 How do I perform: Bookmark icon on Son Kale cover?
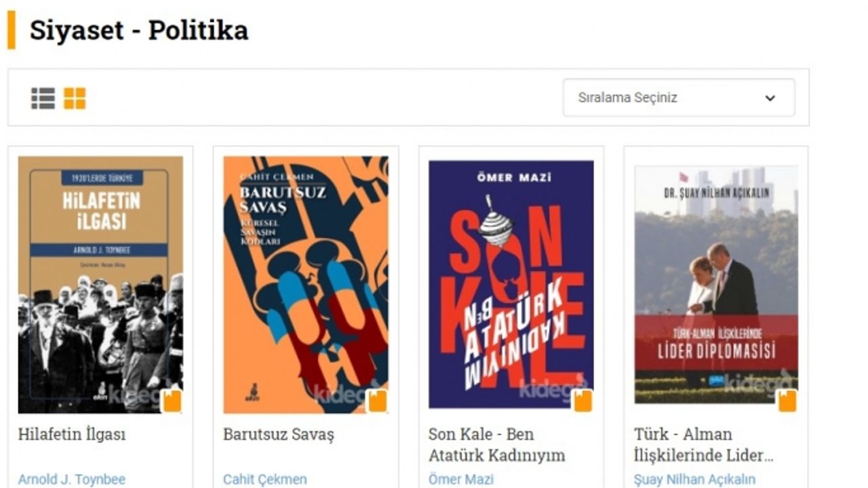(x=583, y=401)
